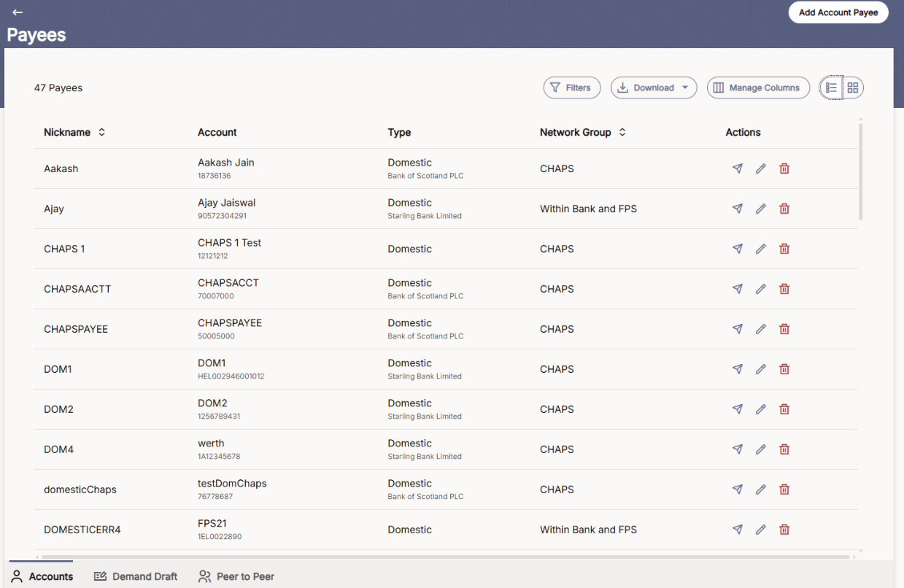Send payment to domesticChaps payee

tap(738, 490)
